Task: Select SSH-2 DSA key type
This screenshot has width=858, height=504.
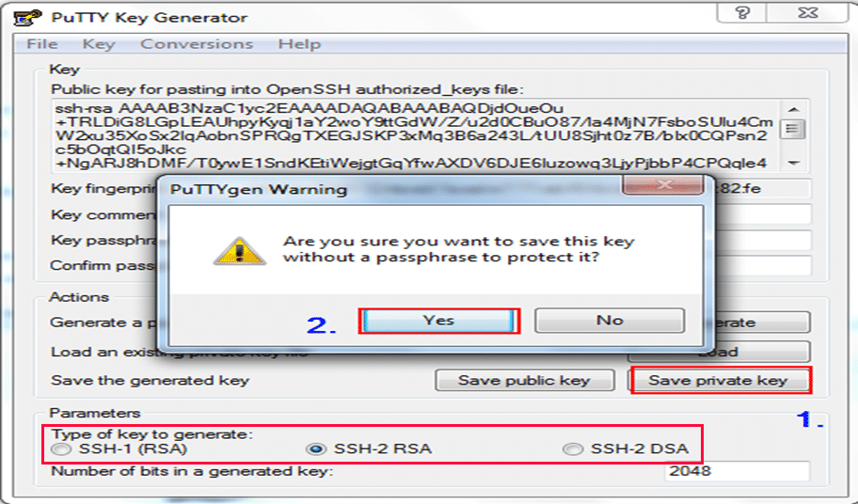Action: [x=572, y=449]
